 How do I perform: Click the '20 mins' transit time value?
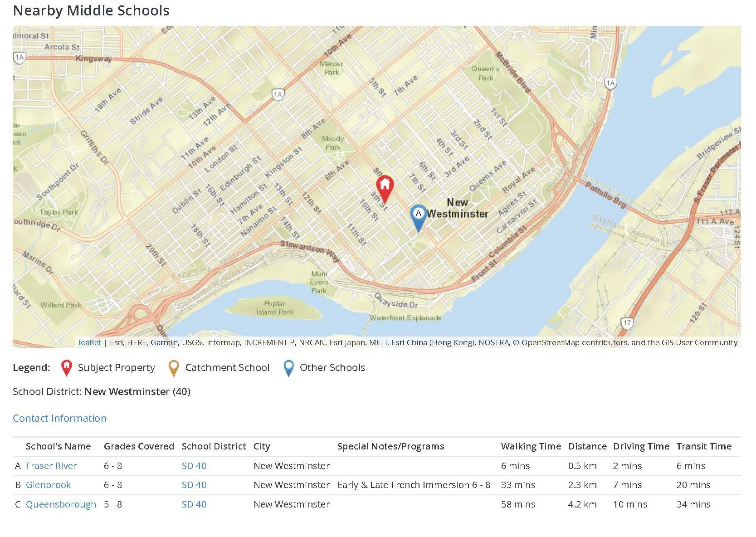[x=693, y=485]
